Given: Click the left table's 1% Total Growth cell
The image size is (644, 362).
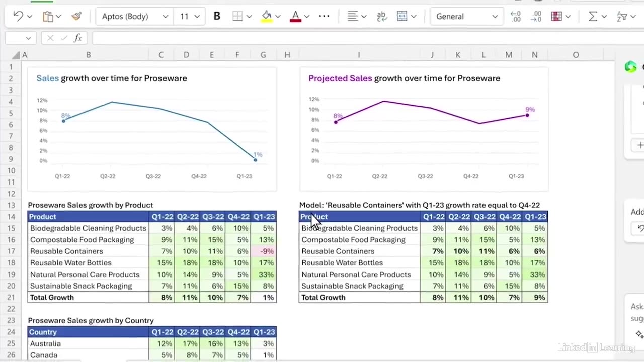Looking at the screenshot, I should click(263, 298).
